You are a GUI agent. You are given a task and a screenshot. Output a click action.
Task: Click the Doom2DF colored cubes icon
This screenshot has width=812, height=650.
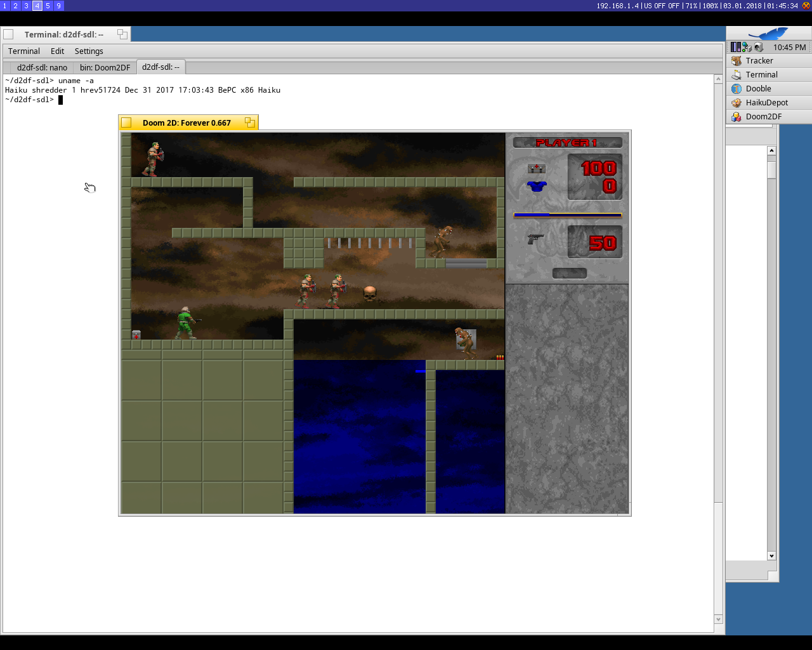point(737,117)
